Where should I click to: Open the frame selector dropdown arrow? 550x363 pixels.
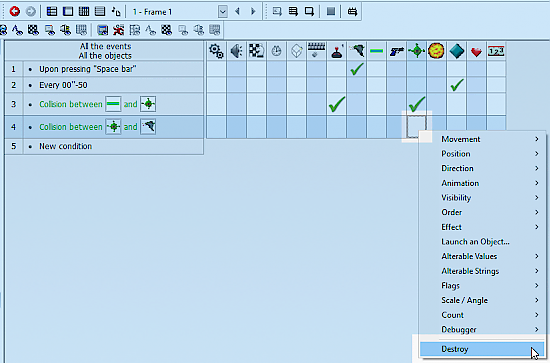tap(222, 12)
